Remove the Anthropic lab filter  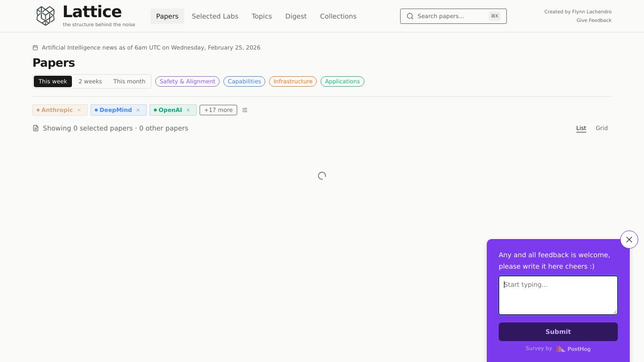[x=79, y=110]
